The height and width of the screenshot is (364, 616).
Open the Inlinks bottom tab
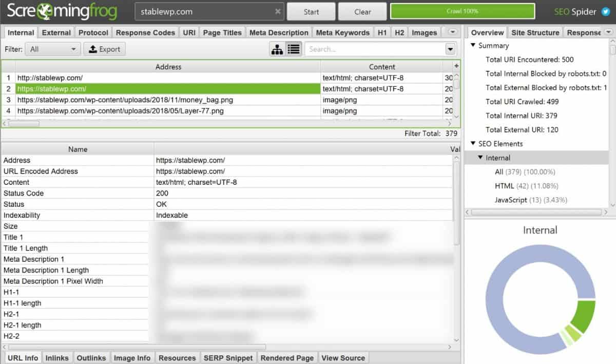point(57,358)
